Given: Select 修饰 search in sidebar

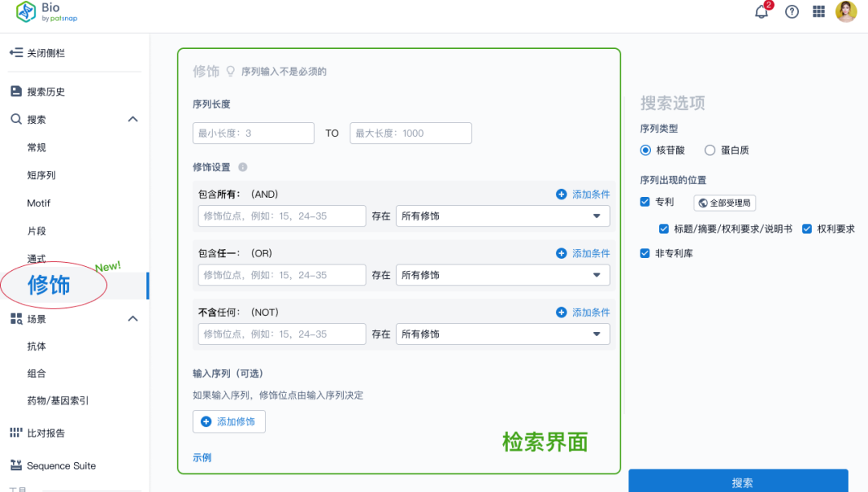Looking at the screenshot, I should pos(49,285).
